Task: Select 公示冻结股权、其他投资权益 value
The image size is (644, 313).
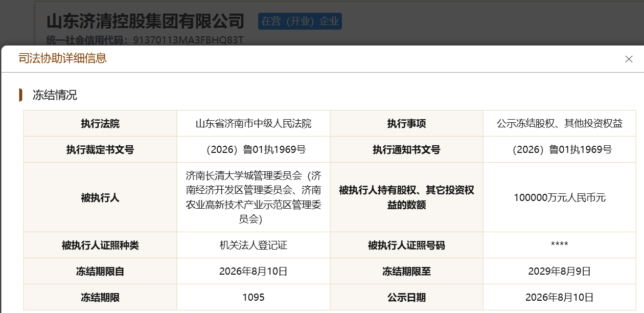Action: point(560,123)
